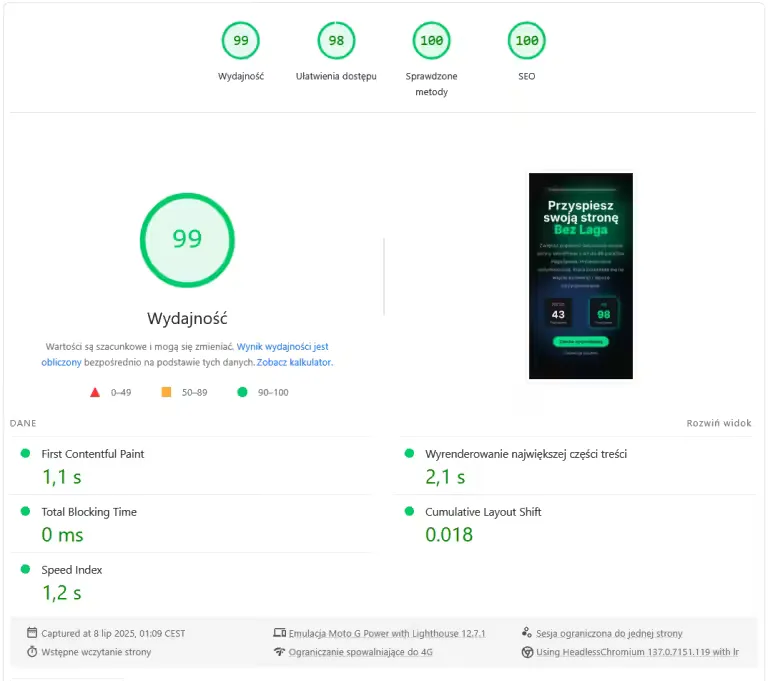Click the green circle 90–100 legend icon

242,392
